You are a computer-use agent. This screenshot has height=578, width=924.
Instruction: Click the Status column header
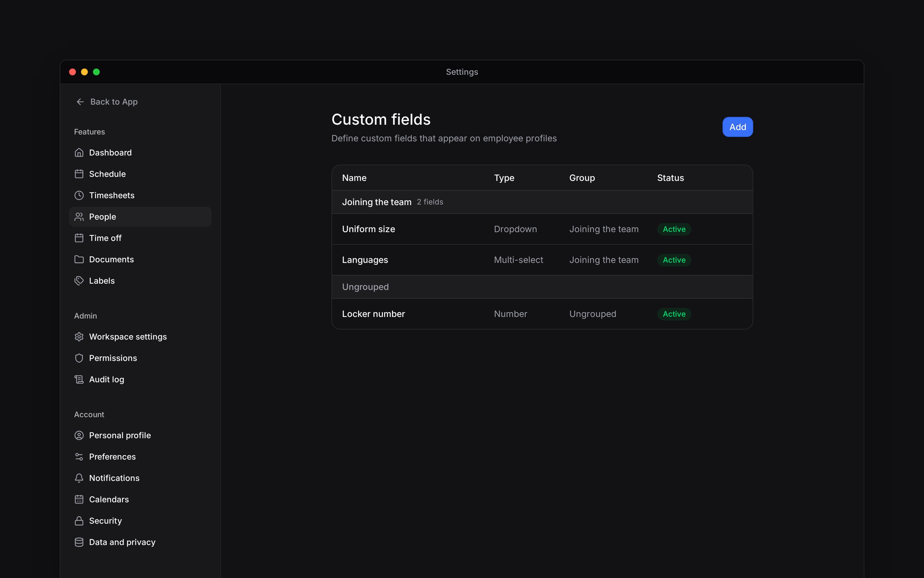tap(670, 178)
